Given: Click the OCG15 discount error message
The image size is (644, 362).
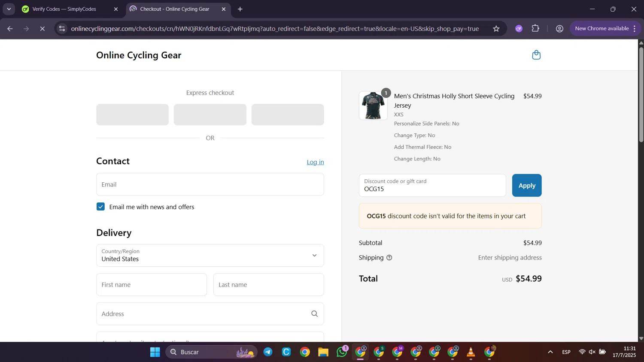Looking at the screenshot, I should pos(450,216).
